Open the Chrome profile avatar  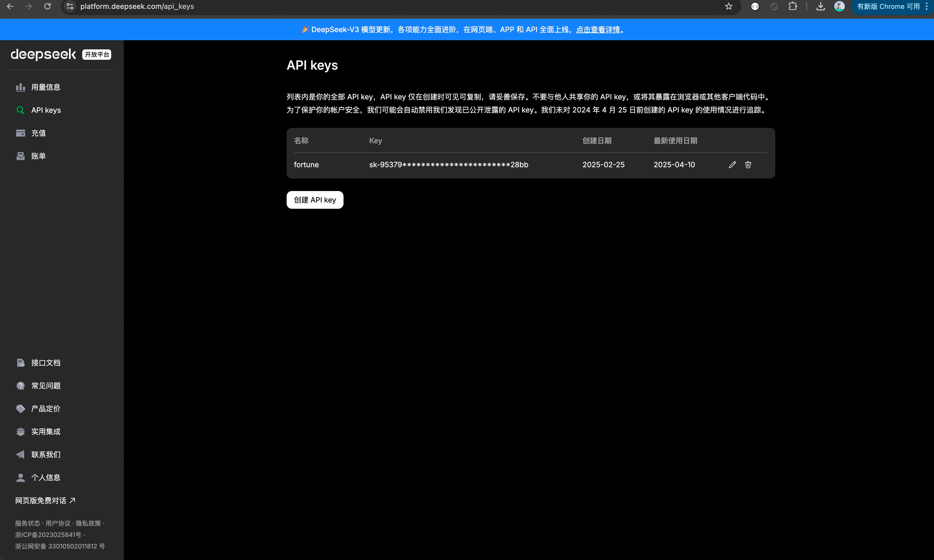[x=839, y=7]
